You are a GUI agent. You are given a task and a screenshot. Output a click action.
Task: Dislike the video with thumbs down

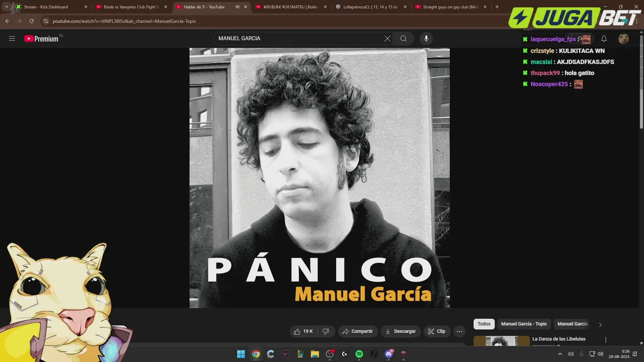tap(326, 331)
